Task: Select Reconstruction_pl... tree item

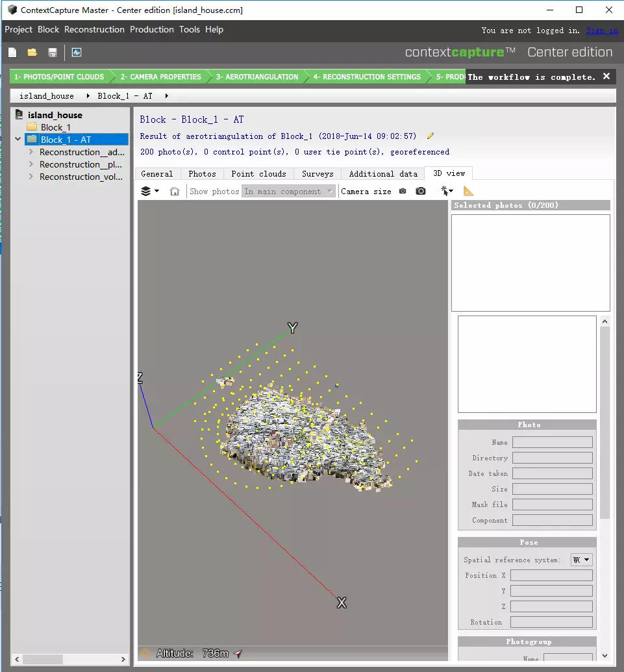Action: (81, 164)
